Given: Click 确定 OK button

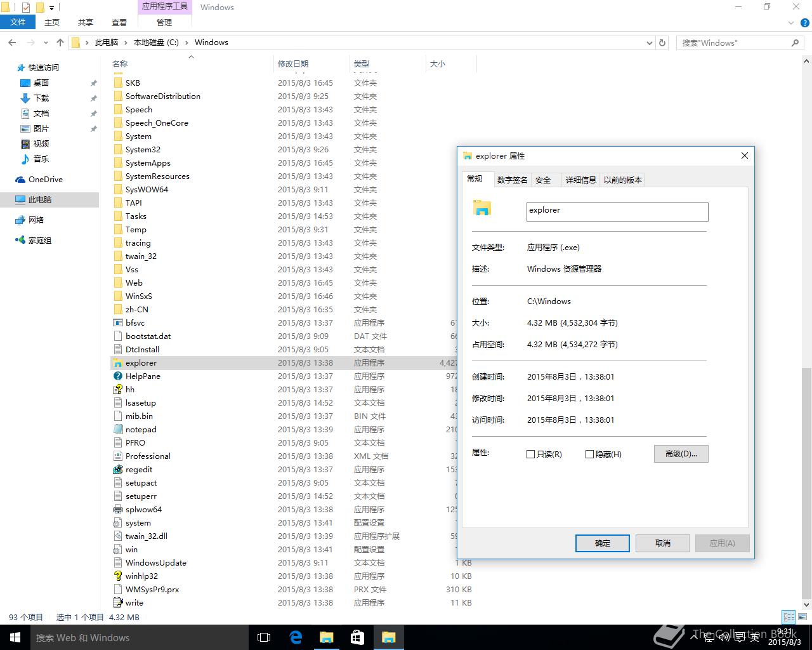Looking at the screenshot, I should coord(603,543).
